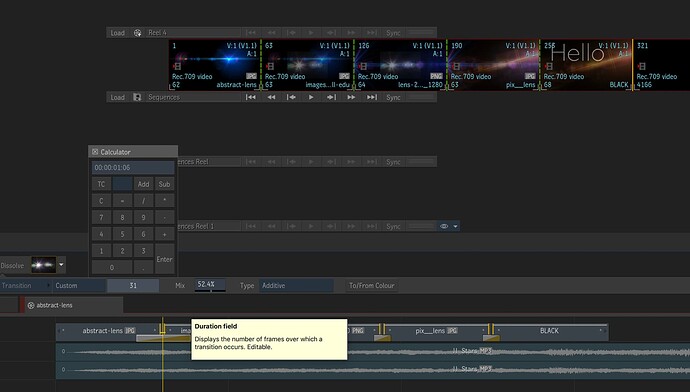Jump to start on Reel 4 controls
Viewport: 690px width, 392px height.
coord(251,33)
